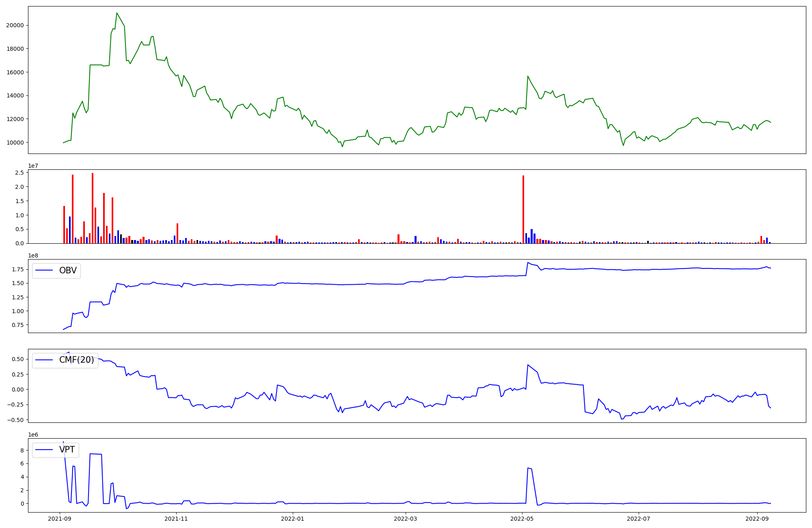The width and height of the screenshot is (812, 528).
Task: Click the 2.5 tick on volume axis
Action: pyautogui.click(x=19, y=173)
